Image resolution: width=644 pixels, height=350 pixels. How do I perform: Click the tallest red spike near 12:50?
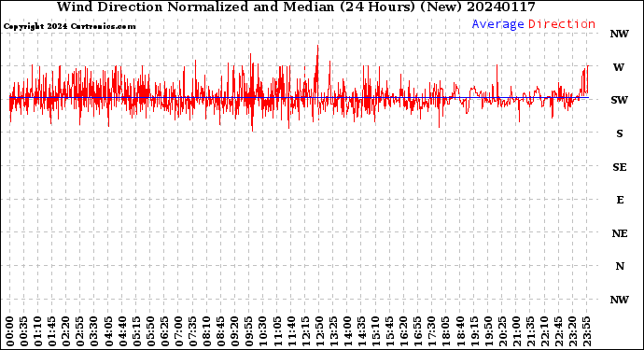click(317, 70)
